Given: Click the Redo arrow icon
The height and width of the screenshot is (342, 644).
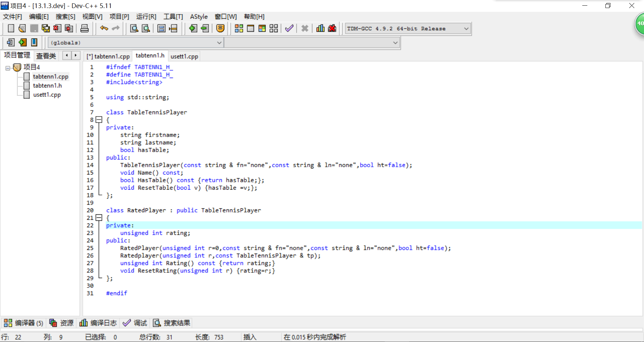Looking at the screenshot, I should click(x=116, y=28).
